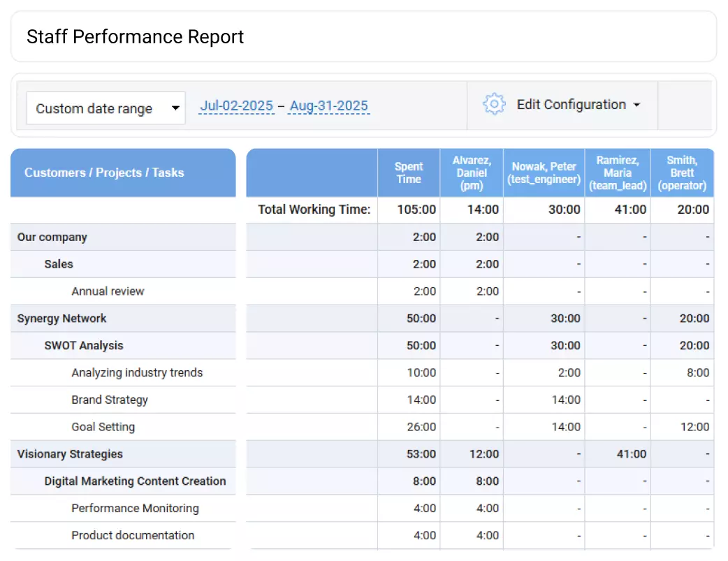Click the Total Working Time label

point(314,210)
